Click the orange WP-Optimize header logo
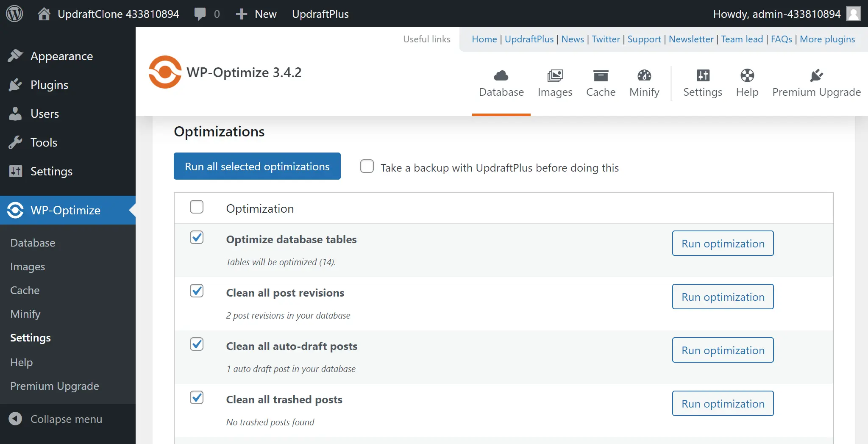The width and height of the screenshot is (868, 444). pyautogui.click(x=165, y=72)
